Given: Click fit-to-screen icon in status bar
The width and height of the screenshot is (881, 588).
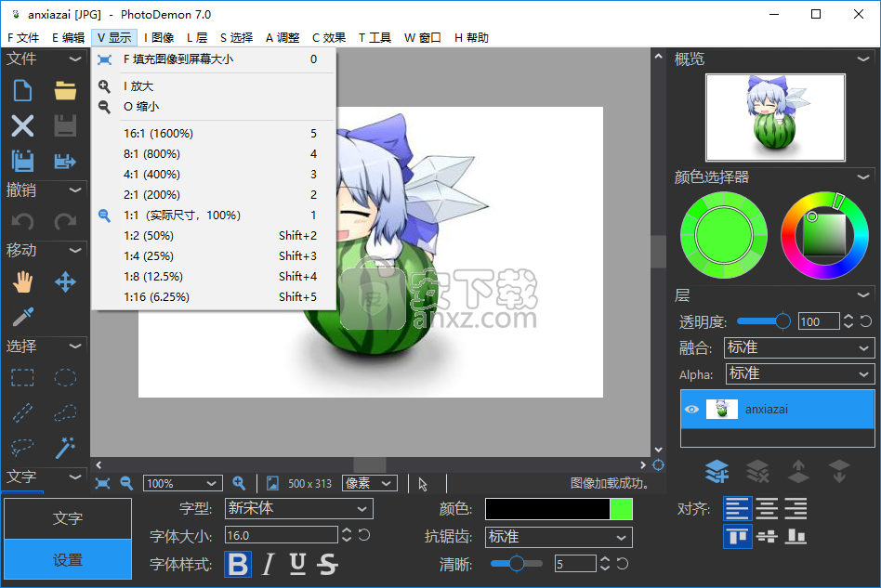Looking at the screenshot, I should click(102, 484).
